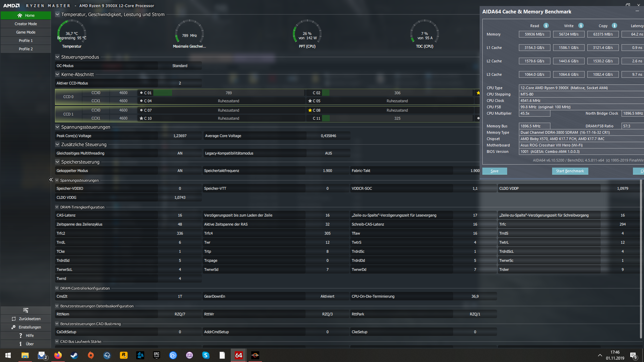Collapse the Steuerungsmodus section
This screenshot has height=362, width=644.
[57, 57]
